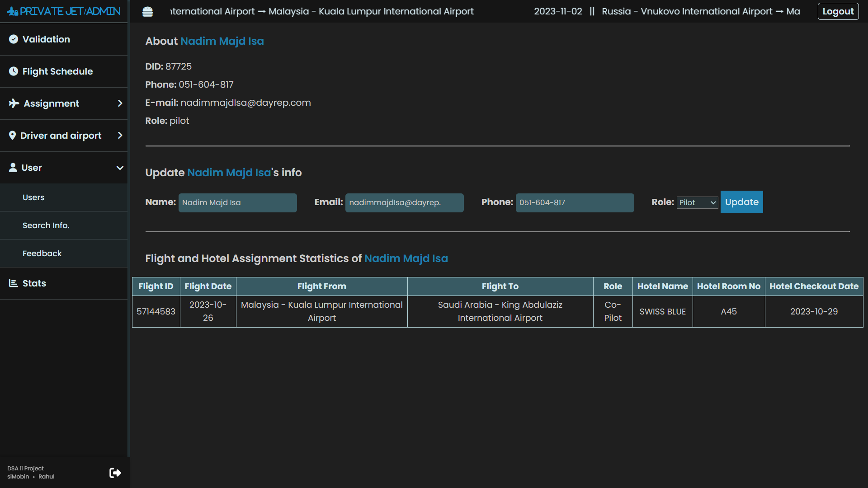Click the Flight Schedule clock icon
868x488 pixels.
coord(13,71)
